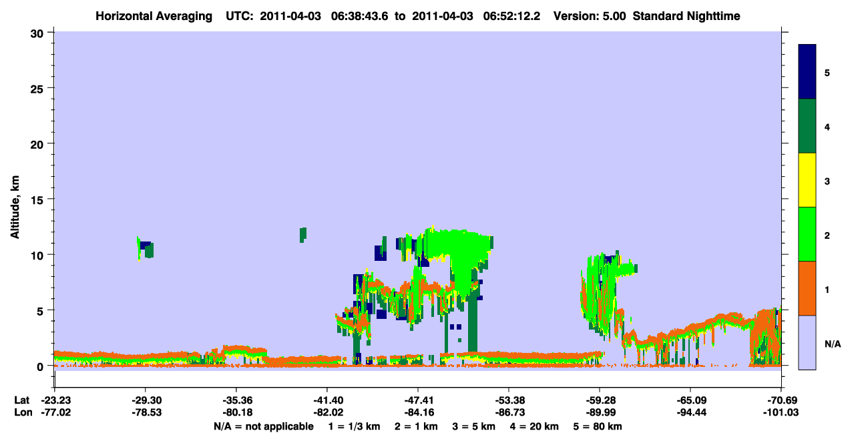Click the latitude value '-29.30'

pos(145,400)
